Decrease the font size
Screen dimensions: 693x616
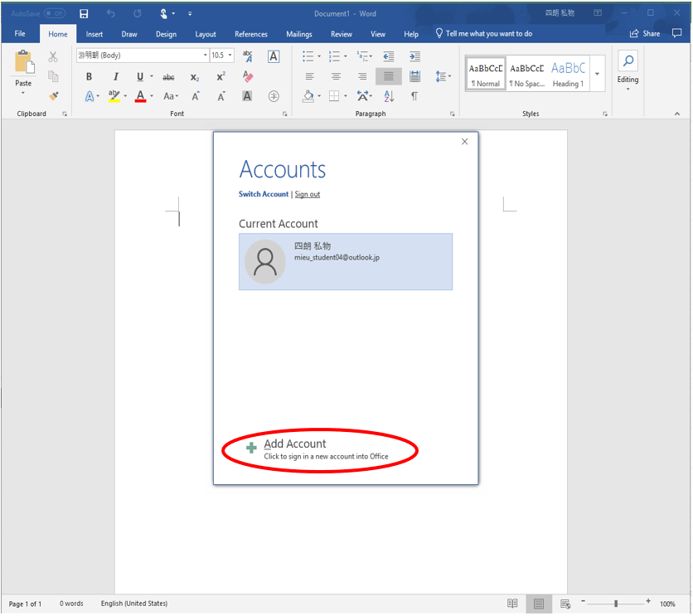point(221,96)
